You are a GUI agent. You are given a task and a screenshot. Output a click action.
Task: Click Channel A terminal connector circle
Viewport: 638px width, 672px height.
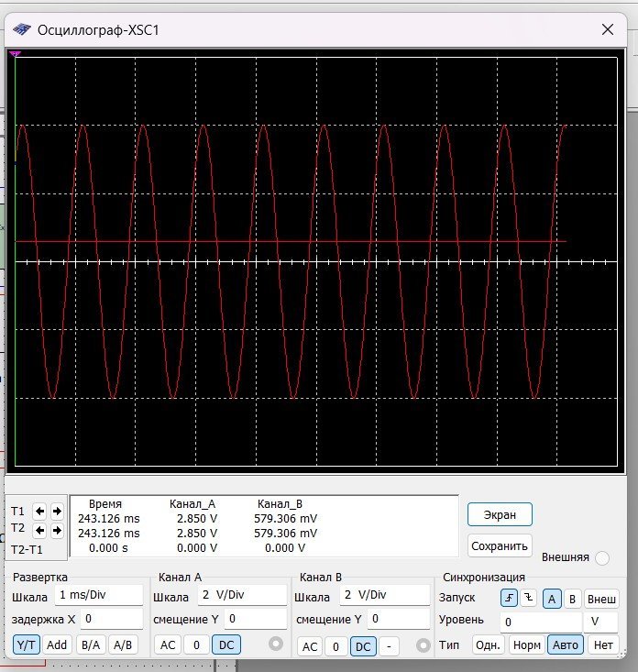(275, 644)
